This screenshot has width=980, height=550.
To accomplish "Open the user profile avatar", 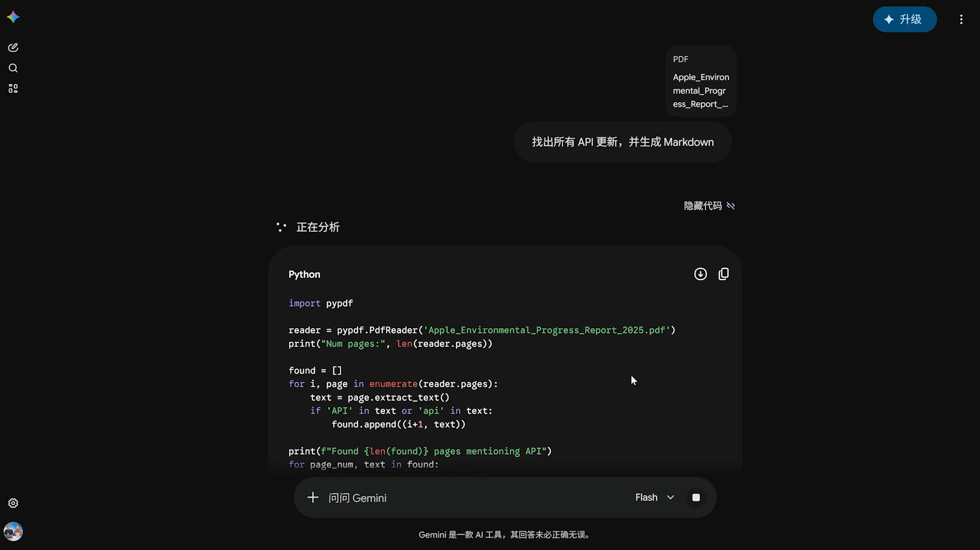I will click(13, 531).
